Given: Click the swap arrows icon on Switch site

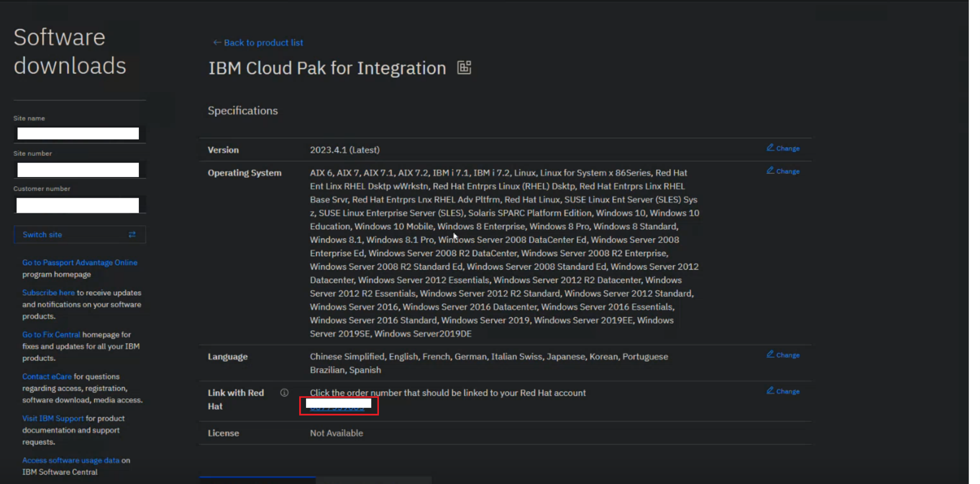Looking at the screenshot, I should click(132, 234).
